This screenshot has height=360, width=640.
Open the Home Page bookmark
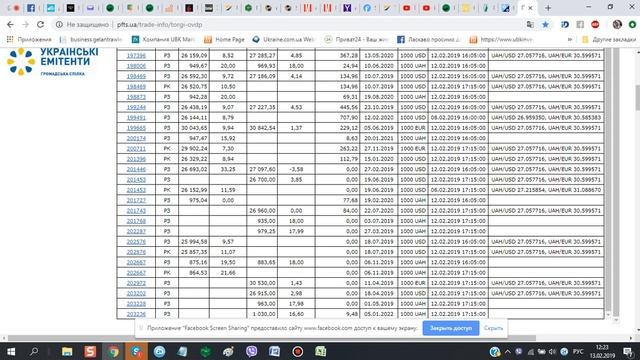224,40
